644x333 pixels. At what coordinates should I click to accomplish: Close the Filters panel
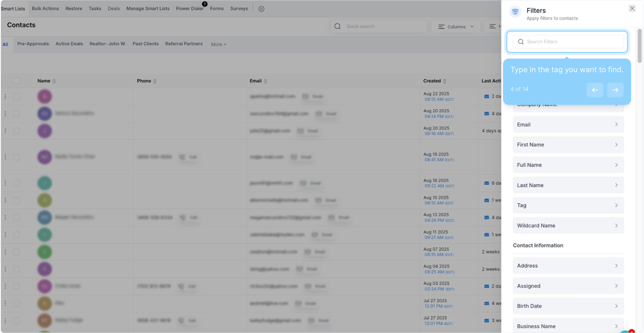(x=632, y=9)
